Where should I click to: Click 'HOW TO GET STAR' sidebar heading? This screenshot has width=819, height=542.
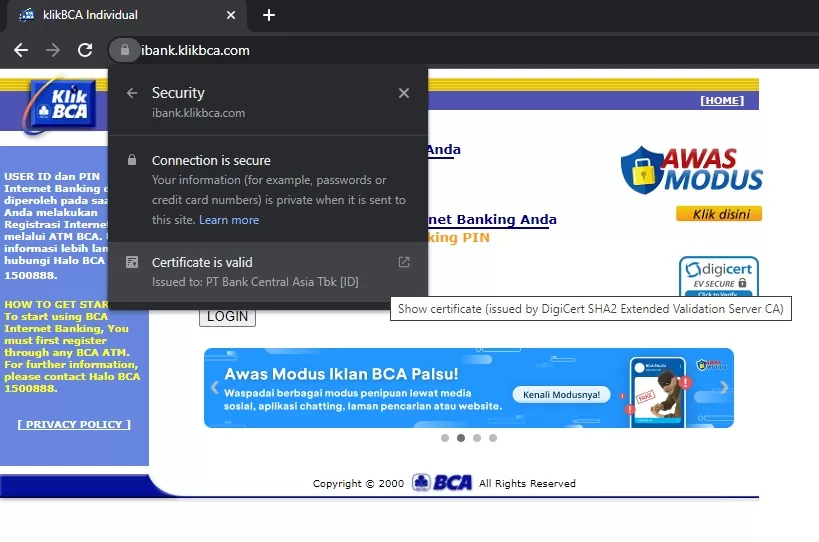tap(56, 304)
